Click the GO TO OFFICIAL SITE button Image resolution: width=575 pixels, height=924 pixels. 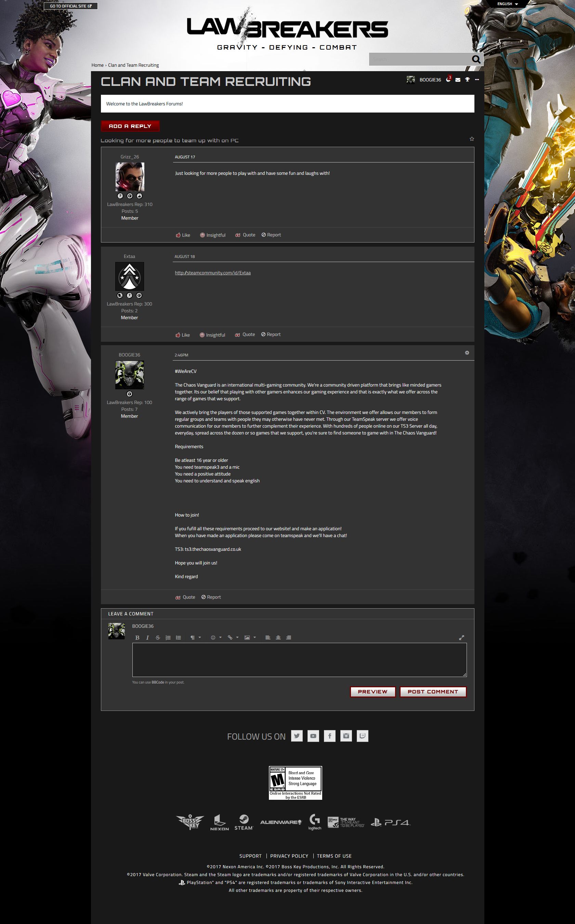point(71,6)
